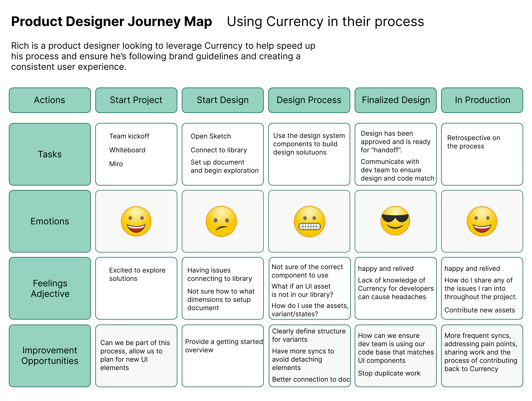Click the smiling emoji under In Production
532x401 pixels.
click(x=482, y=221)
